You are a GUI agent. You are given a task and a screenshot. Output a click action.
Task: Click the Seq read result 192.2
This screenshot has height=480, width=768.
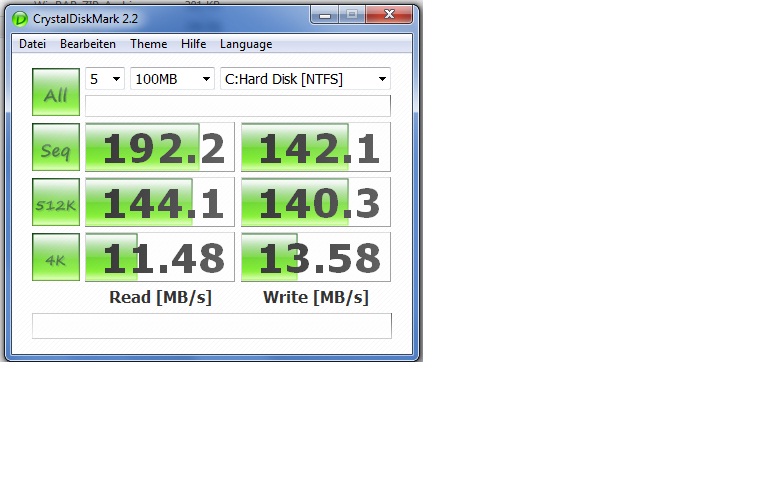coord(160,147)
